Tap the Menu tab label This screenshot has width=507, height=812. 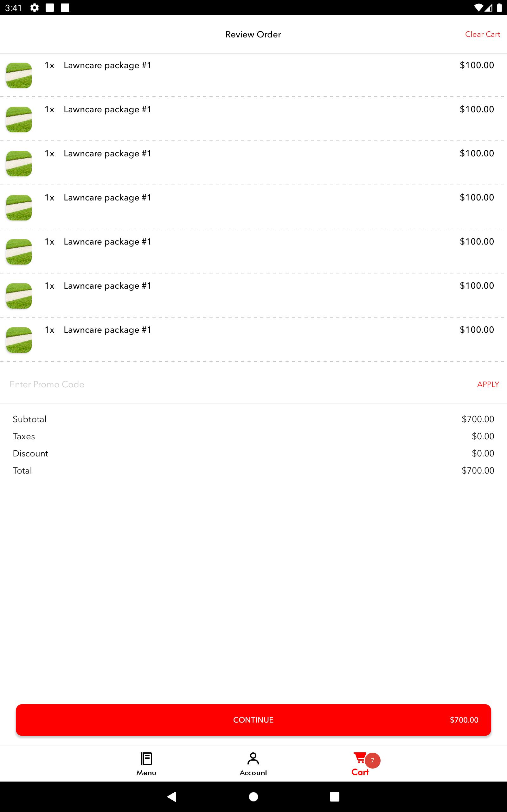(x=146, y=772)
